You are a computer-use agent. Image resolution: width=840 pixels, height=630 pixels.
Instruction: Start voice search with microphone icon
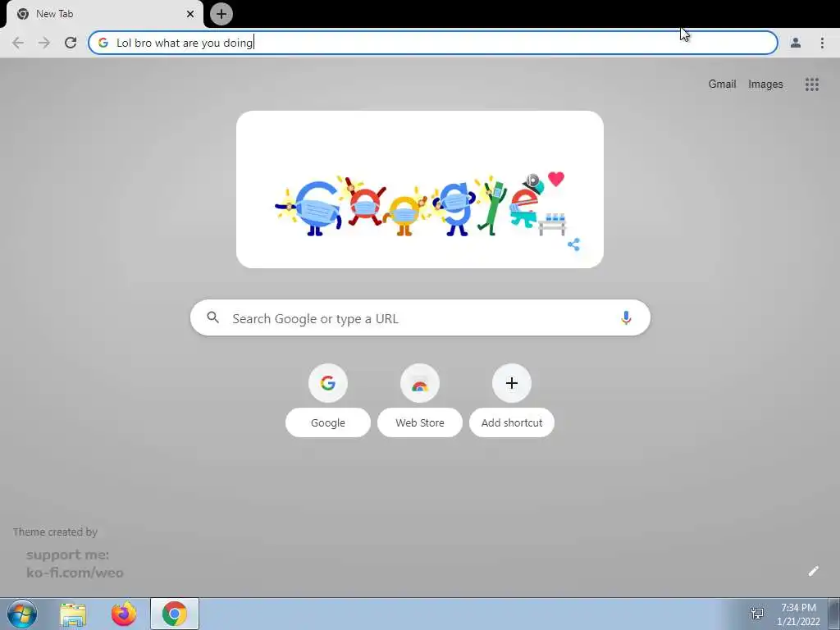[x=626, y=317]
